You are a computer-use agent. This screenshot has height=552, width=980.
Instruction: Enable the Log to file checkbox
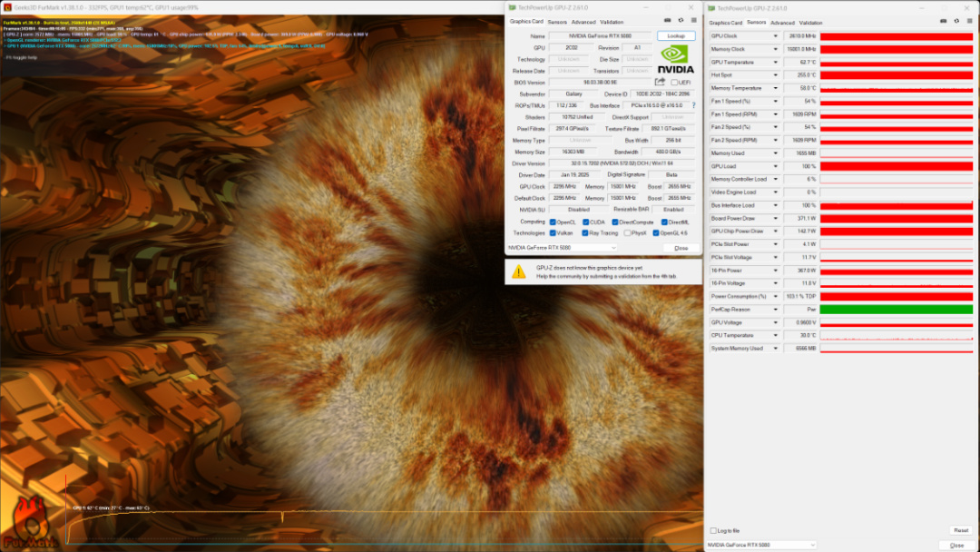point(713,530)
